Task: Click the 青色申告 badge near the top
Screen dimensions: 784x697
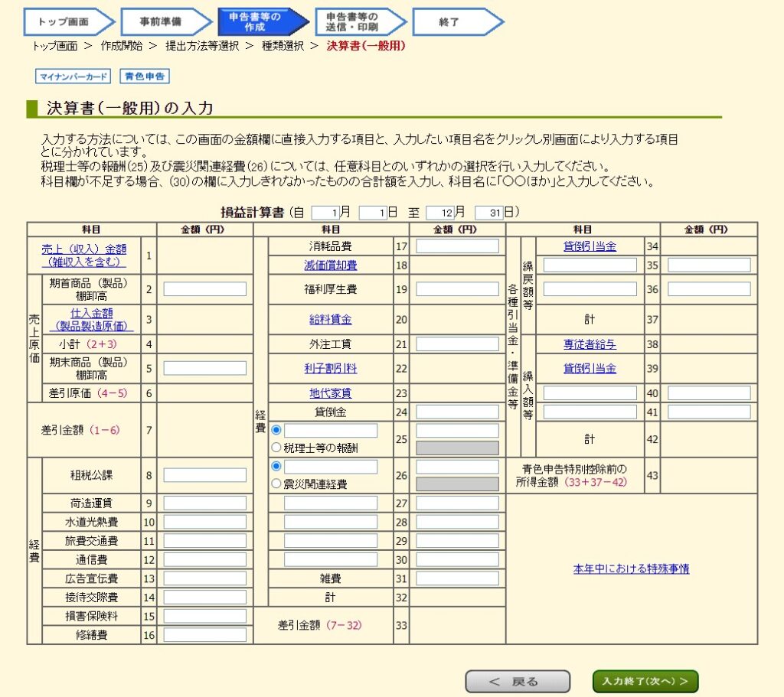Action: [144, 76]
